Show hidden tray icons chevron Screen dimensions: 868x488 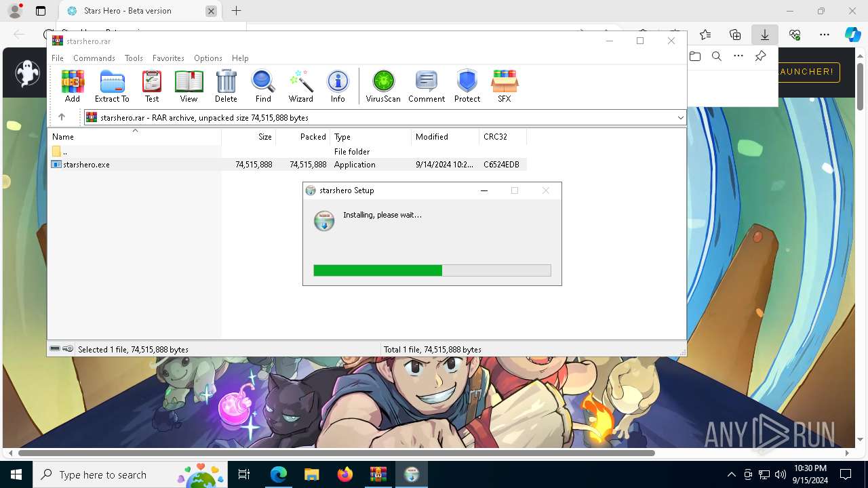point(731,474)
